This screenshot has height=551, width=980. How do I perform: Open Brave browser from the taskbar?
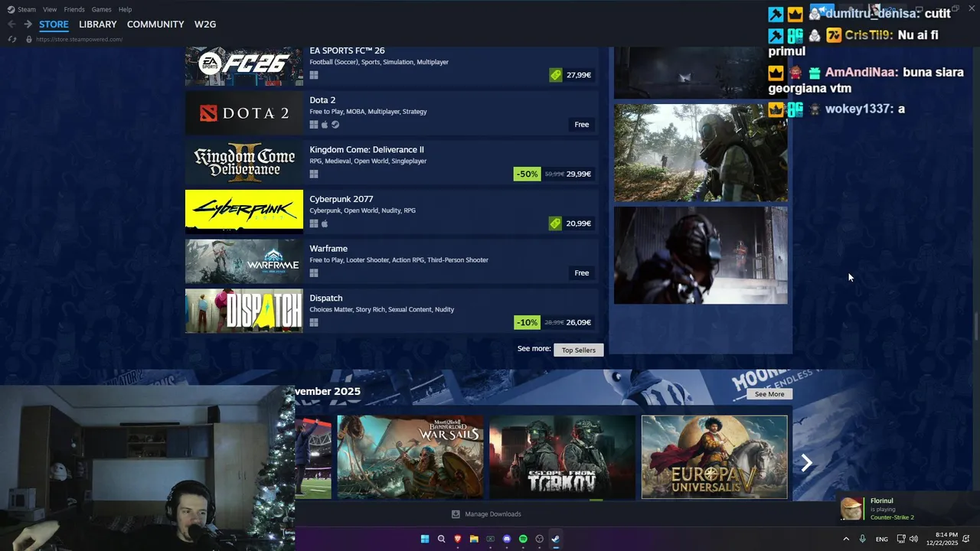[x=458, y=539]
